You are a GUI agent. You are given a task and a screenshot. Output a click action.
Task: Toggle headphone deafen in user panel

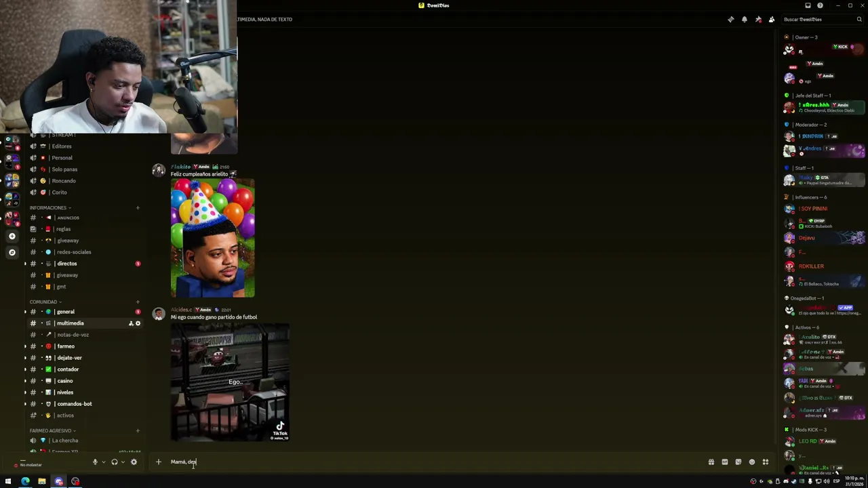point(114,462)
